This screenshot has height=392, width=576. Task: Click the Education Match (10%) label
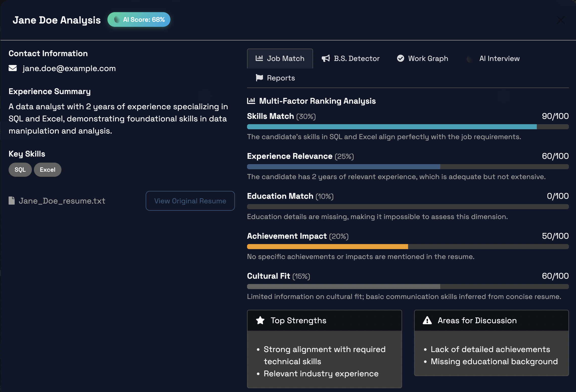pyautogui.click(x=290, y=196)
